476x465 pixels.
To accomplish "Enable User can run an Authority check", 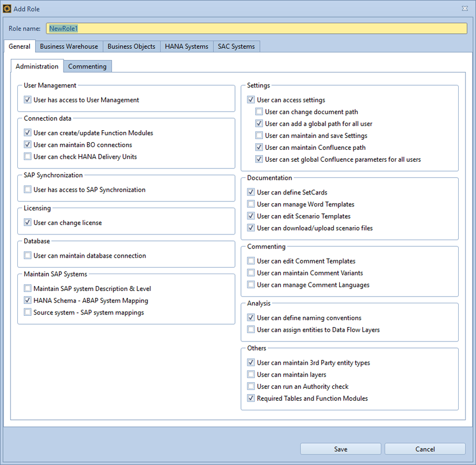I will pyautogui.click(x=251, y=386).
